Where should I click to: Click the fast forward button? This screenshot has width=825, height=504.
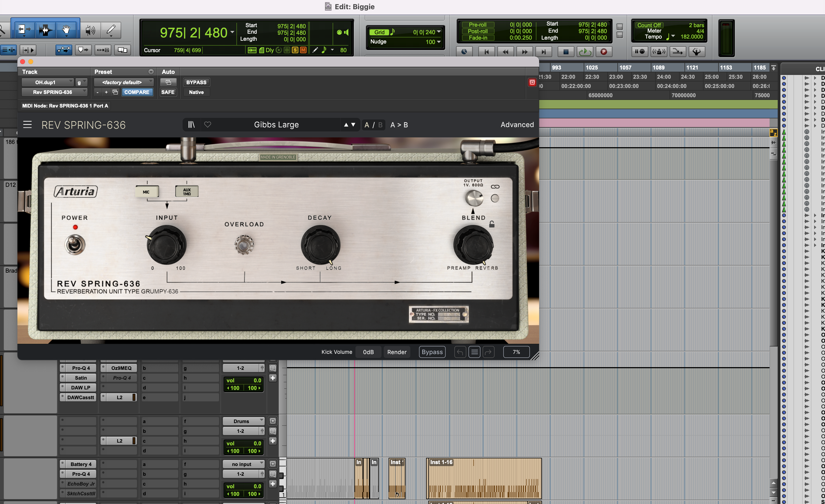[x=524, y=52]
